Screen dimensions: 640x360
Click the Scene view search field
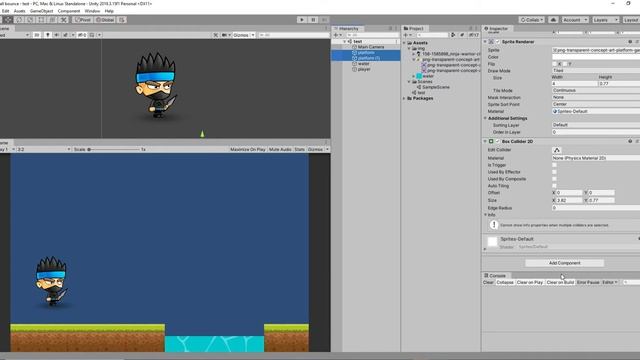click(x=293, y=35)
